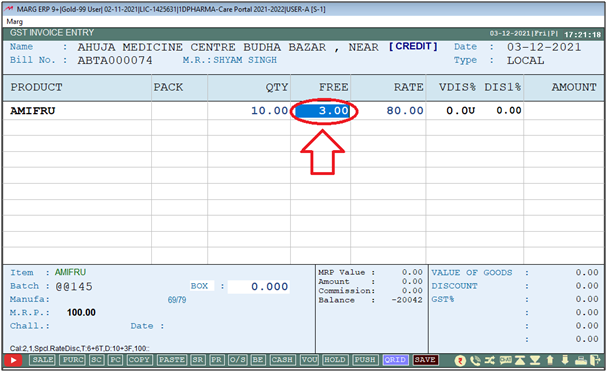Click the rupee coin icon
The height and width of the screenshot is (372, 608).
pos(460,361)
